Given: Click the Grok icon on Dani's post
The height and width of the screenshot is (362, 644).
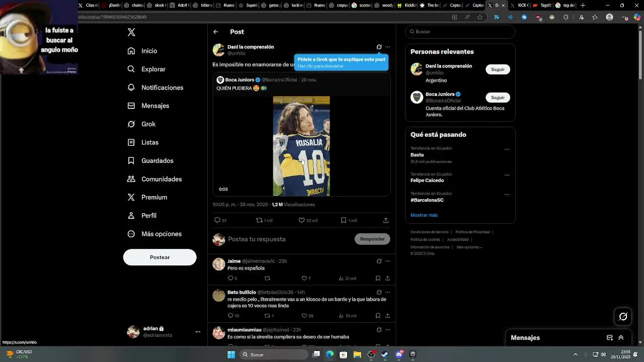Looking at the screenshot, I should 379,47.
